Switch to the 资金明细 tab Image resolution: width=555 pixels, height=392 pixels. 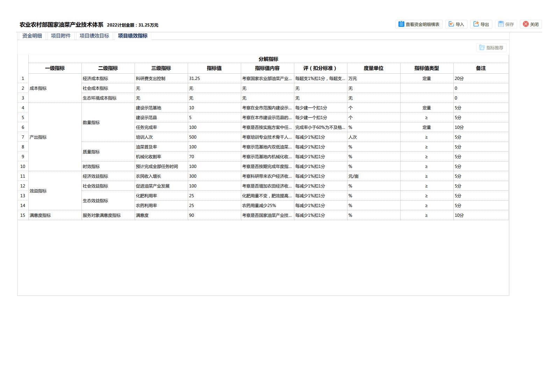coord(32,36)
